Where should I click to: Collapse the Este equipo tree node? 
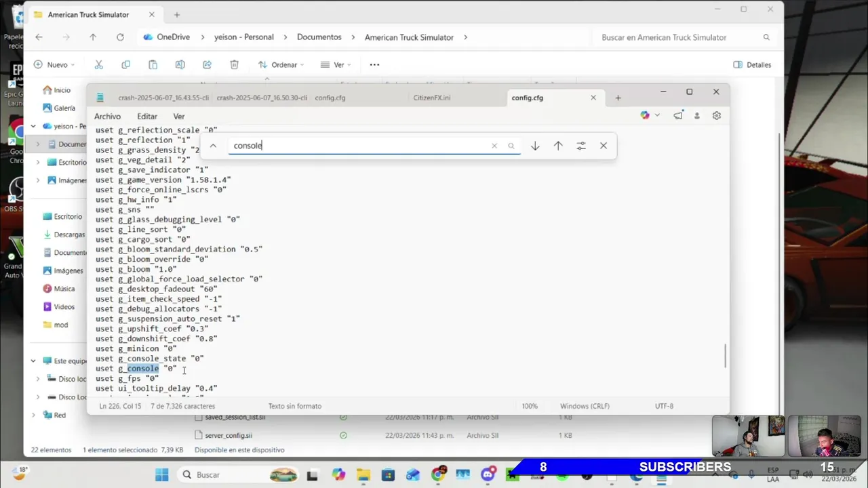click(33, 361)
